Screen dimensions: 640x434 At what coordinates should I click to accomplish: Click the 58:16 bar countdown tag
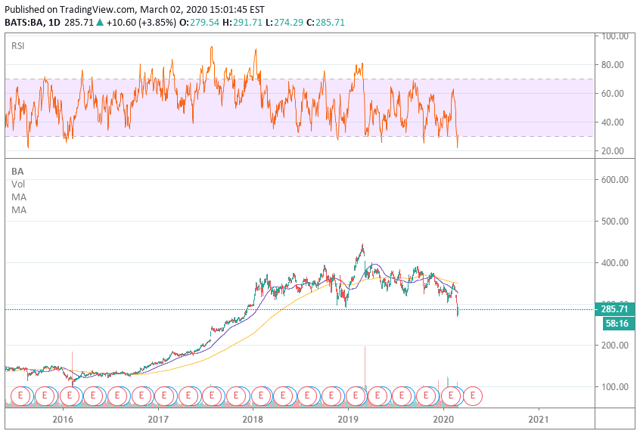617,324
